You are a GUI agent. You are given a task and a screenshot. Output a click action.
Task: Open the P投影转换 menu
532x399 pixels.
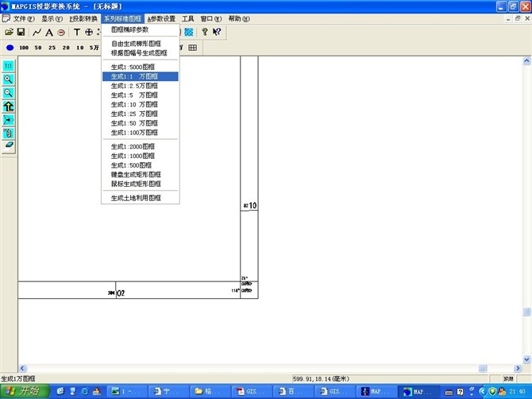(83, 18)
